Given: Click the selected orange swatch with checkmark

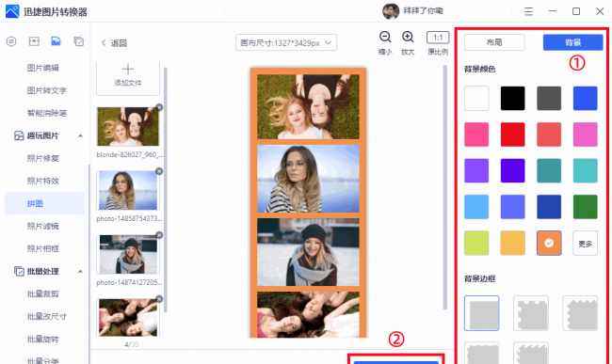Looking at the screenshot, I should [549, 244].
